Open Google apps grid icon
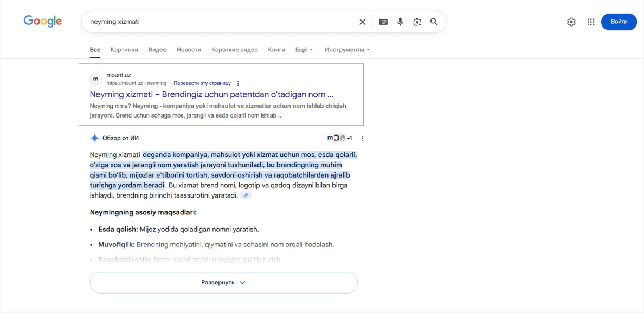Viewport: 644px width, 313px height. 591,22
